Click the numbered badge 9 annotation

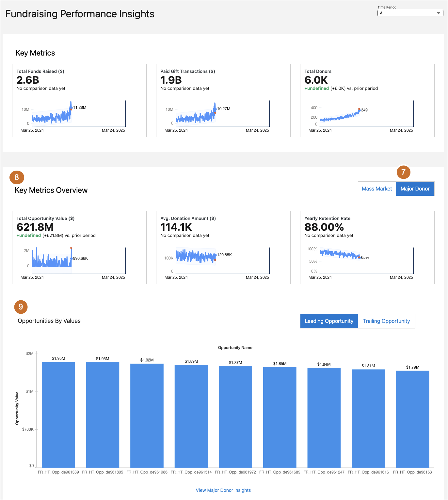point(21,307)
